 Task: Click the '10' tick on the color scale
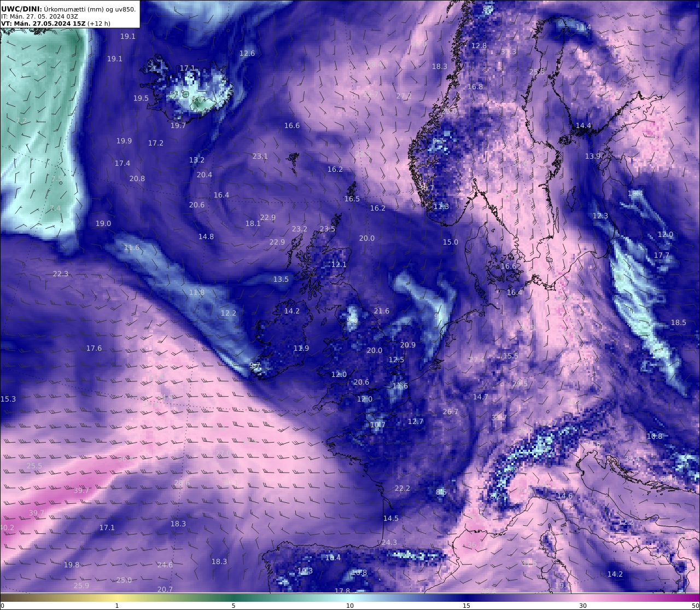tap(350, 606)
